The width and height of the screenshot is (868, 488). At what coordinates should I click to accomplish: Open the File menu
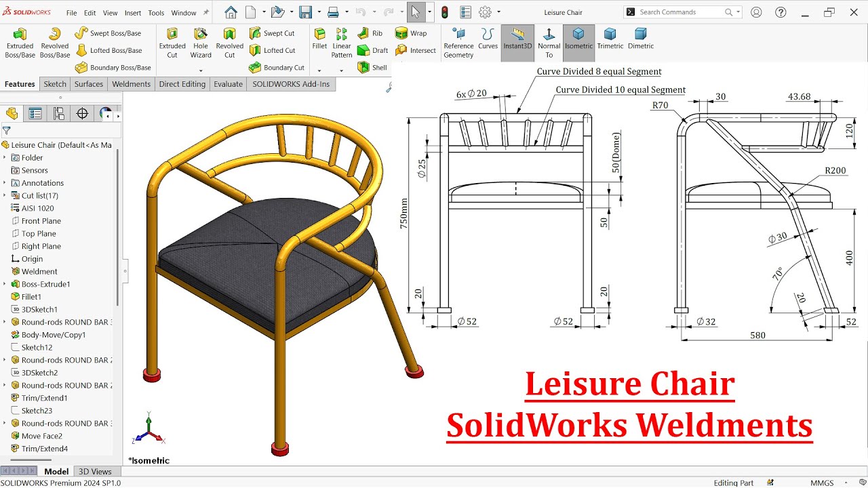[x=71, y=13]
